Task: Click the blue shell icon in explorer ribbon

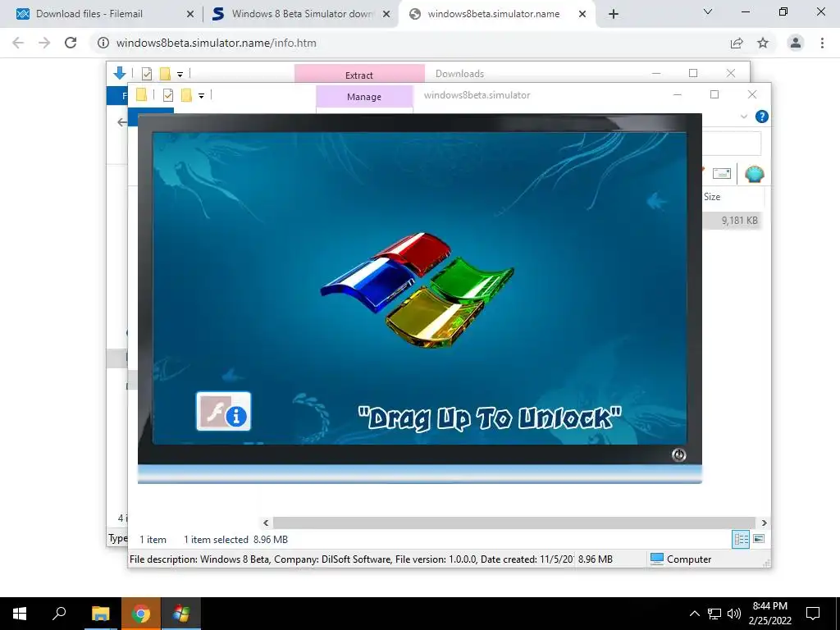Action: 755,174
